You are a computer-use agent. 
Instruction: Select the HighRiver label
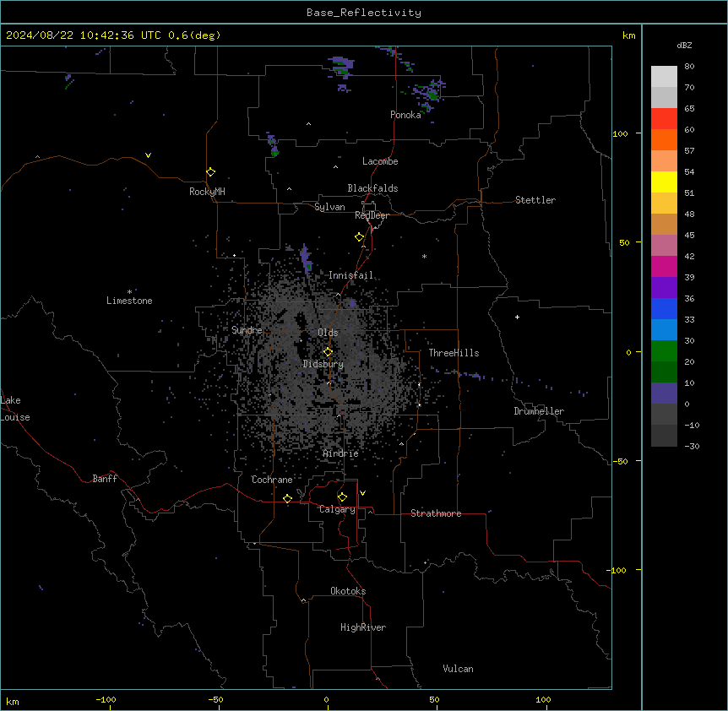click(363, 627)
